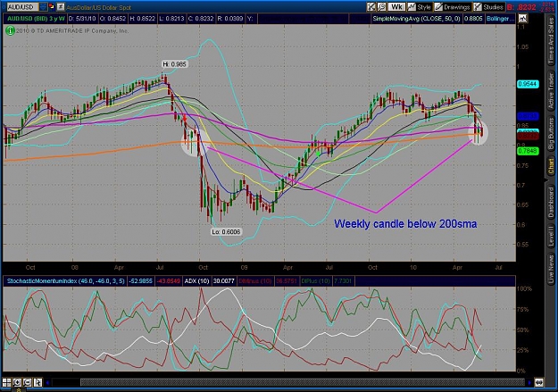The height and width of the screenshot is (392, 558).
Task: Click the 'Weekly candle below 200sma' text annotation
Action: point(405,224)
